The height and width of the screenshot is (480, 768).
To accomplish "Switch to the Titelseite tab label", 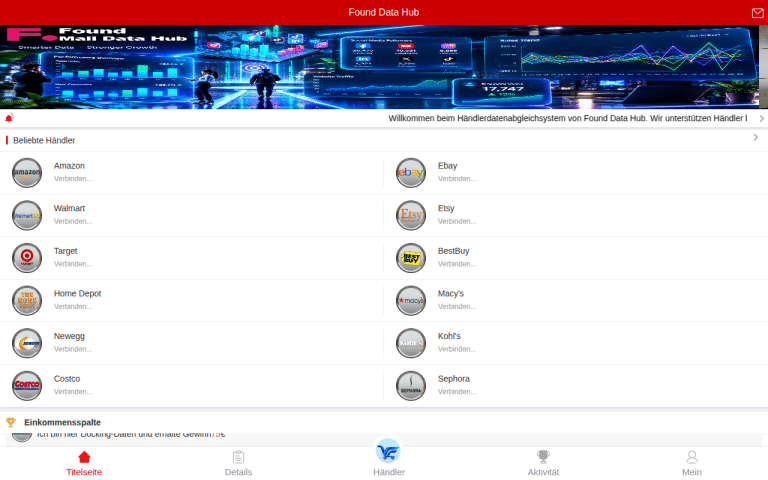I will pyautogui.click(x=84, y=472).
